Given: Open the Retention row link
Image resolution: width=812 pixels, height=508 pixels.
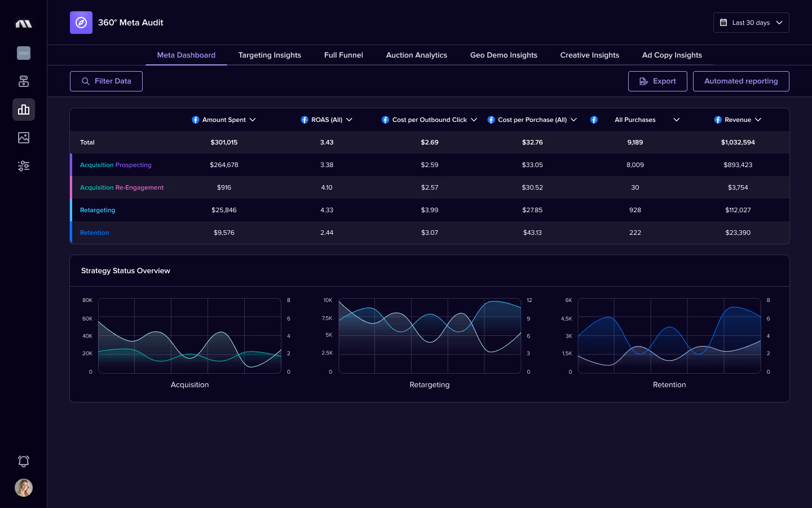Looking at the screenshot, I should pyautogui.click(x=95, y=233).
